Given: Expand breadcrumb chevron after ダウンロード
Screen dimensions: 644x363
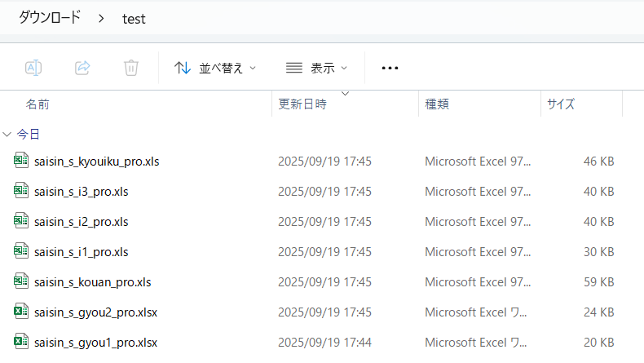Looking at the screenshot, I should pos(101,19).
